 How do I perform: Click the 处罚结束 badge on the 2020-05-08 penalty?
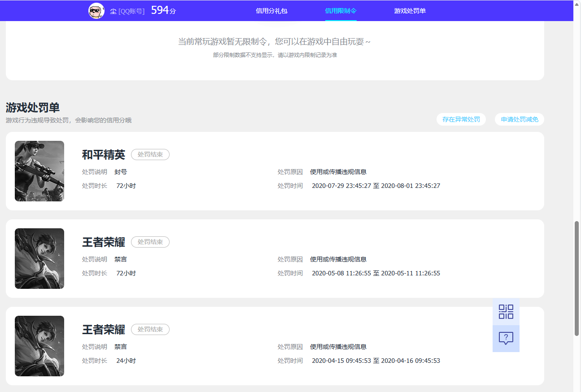pyautogui.click(x=150, y=242)
